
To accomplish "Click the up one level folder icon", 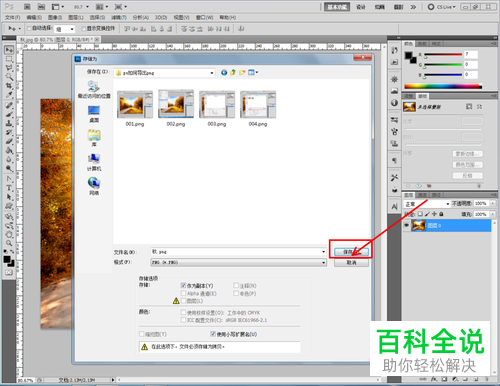I will click(233, 72).
